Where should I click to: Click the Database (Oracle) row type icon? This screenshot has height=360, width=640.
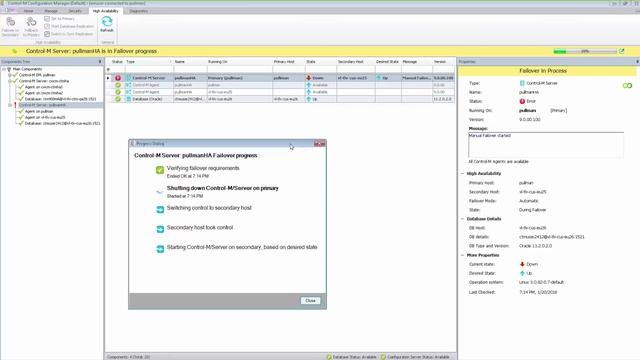pos(128,99)
